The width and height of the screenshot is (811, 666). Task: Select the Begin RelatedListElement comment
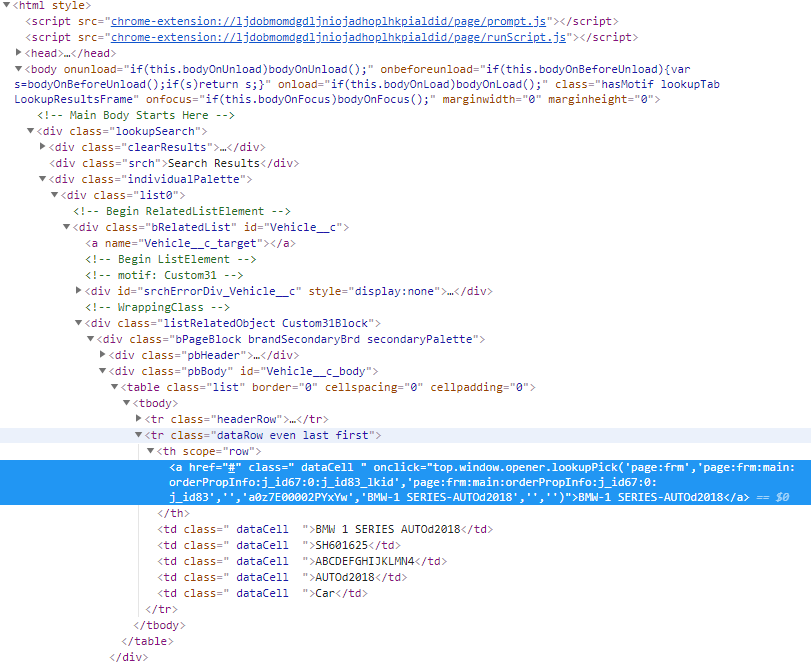182,211
